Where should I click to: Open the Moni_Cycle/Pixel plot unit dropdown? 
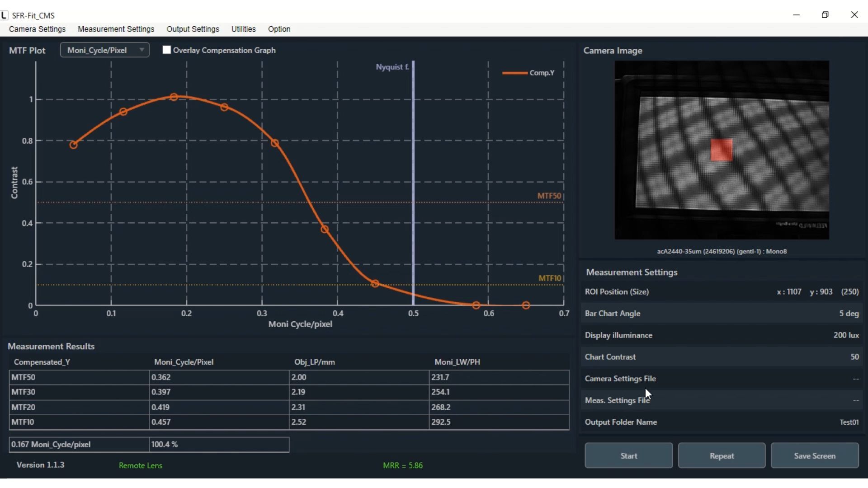pos(104,50)
